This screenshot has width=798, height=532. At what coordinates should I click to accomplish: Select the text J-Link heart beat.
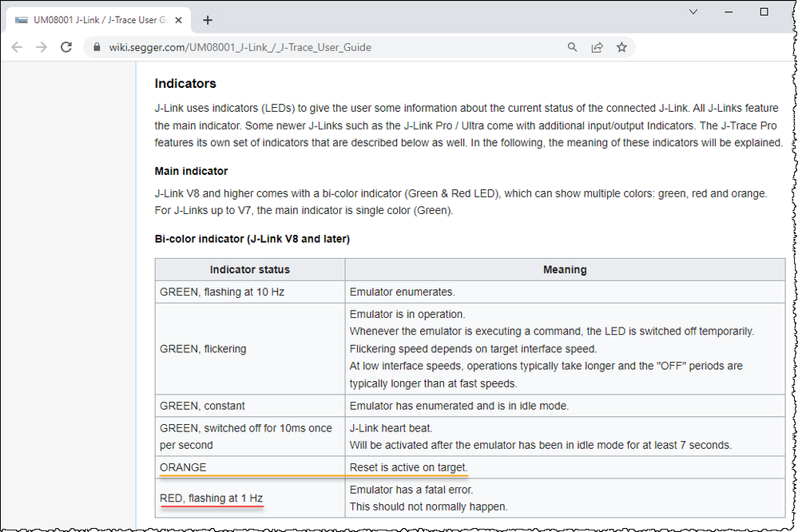391,428
